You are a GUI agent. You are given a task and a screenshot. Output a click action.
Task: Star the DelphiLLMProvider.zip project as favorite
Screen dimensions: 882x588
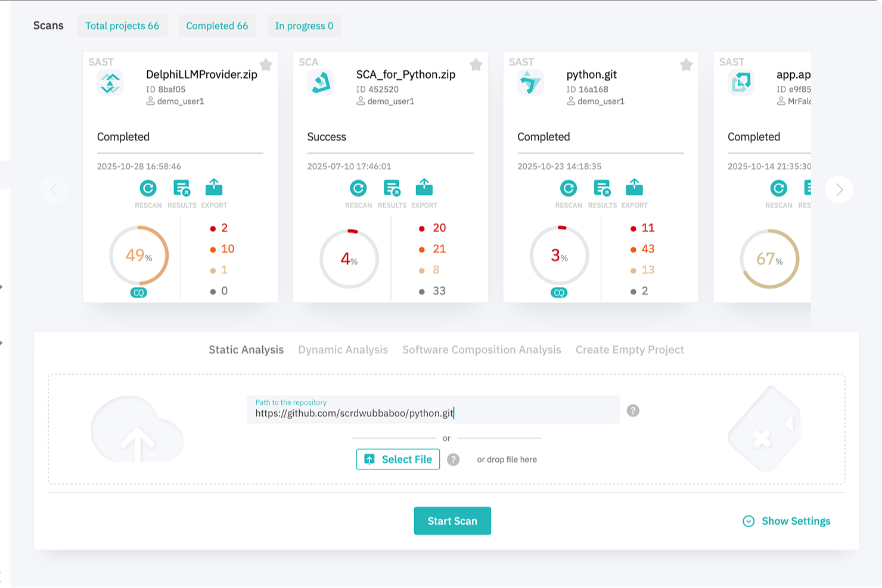pyautogui.click(x=266, y=64)
